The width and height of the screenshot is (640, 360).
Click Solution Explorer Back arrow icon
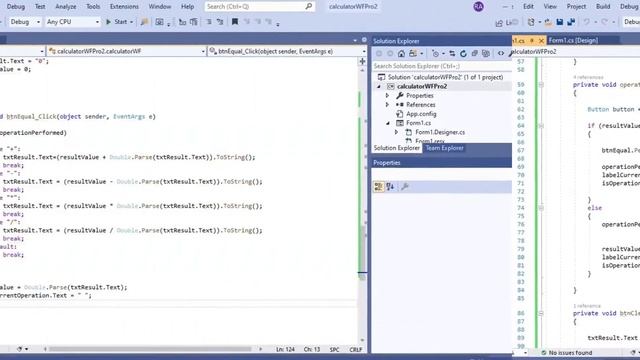pos(379,53)
